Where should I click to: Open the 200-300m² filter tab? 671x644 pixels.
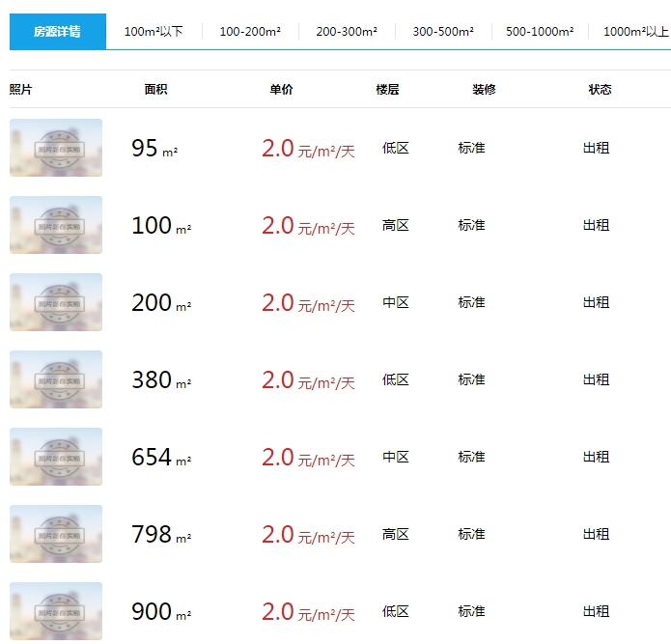click(x=347, y=32)
